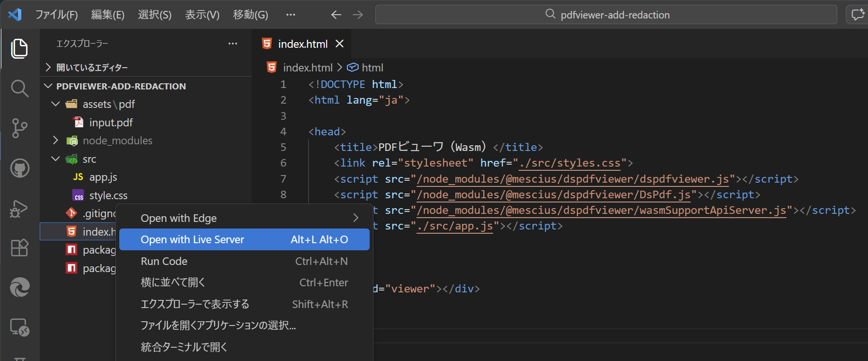
Task: Choose ファイルを開くアプリケーションの選択... entry
Action: [244, 326]
